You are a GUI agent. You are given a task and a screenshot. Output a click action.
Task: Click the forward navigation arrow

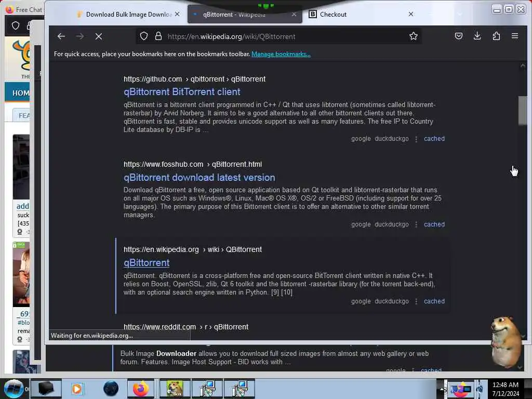pos(79,36)
